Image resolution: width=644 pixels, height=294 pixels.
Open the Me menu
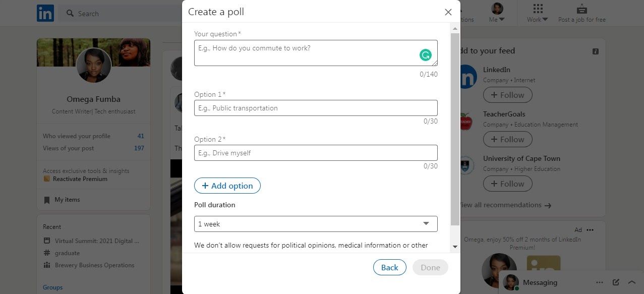[x=496, y=13]
